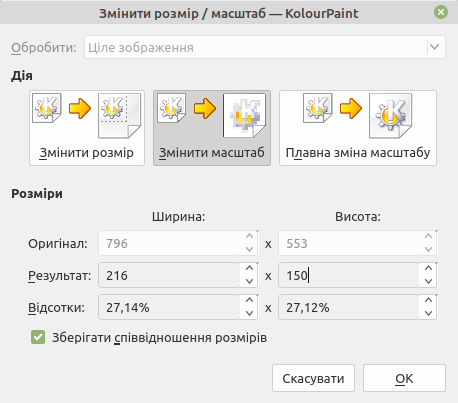458x403 pixels.
Task: Focus the Результат width field showing 216
Action: [x=169, y=275]
